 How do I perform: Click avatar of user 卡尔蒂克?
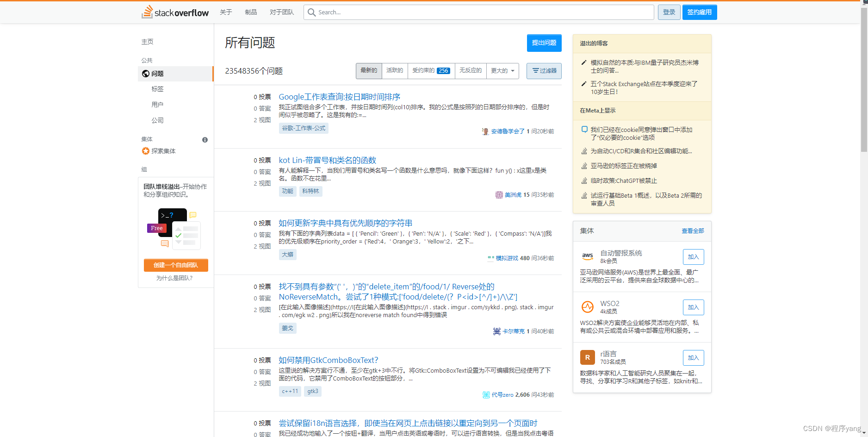497,331
